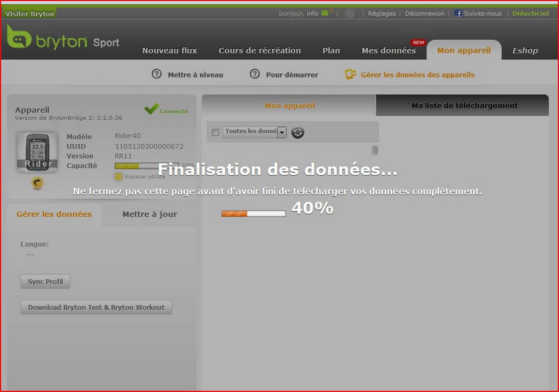Click the yellow Espace utilisé legend swatch
The image size is (559, 392).
(x=118, y=176)
